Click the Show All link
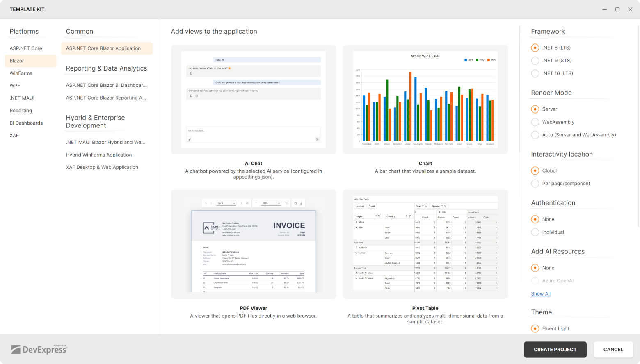The height and width of the screenshot is (364, 640). [x=540, y=293]
